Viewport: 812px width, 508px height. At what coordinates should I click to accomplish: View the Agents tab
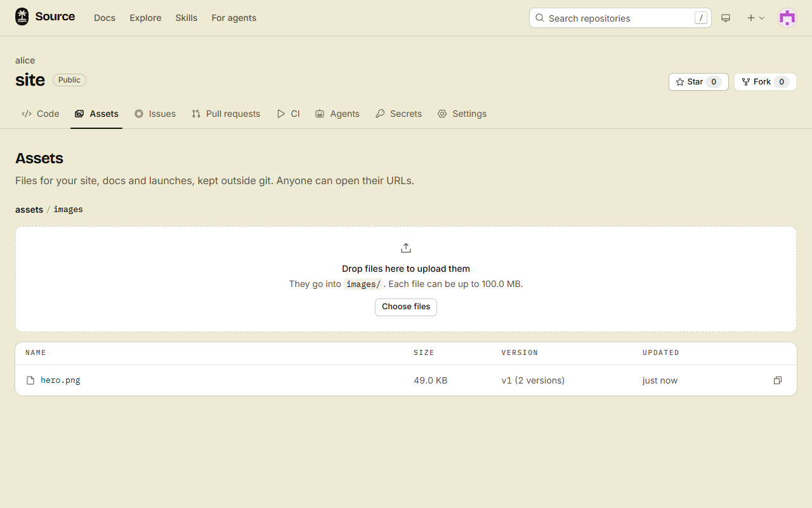337,114
